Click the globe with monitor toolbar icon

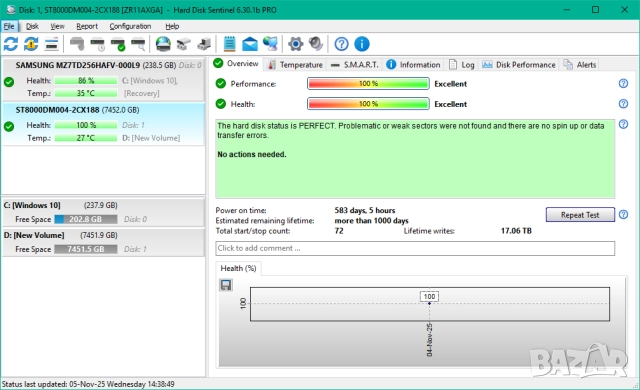(x=270, y=44)
